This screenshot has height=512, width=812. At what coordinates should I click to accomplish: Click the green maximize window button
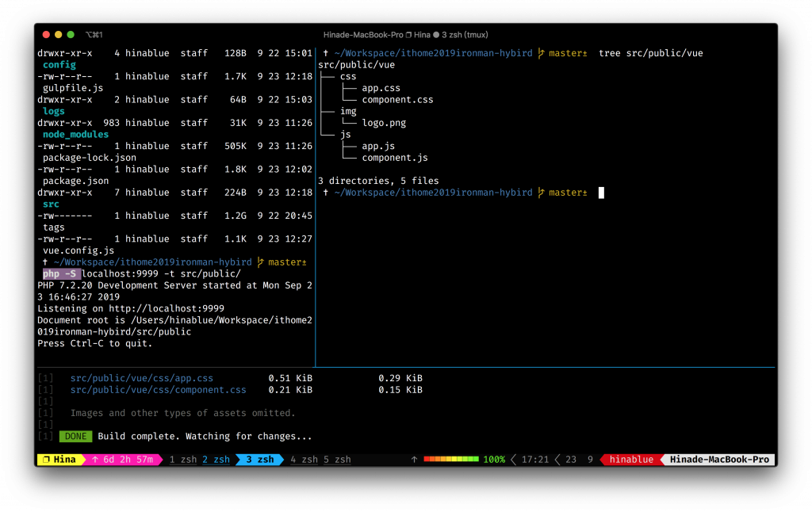[x=71, y=35]
